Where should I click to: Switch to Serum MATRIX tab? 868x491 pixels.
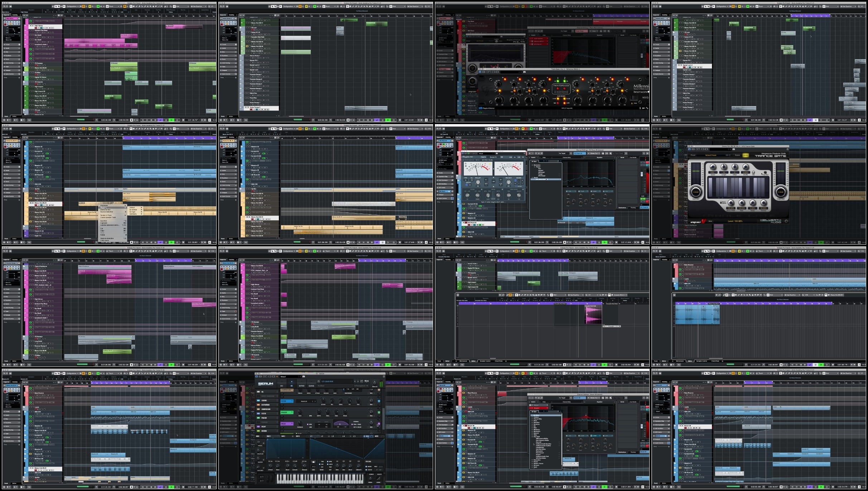click(x=302, y=385)
